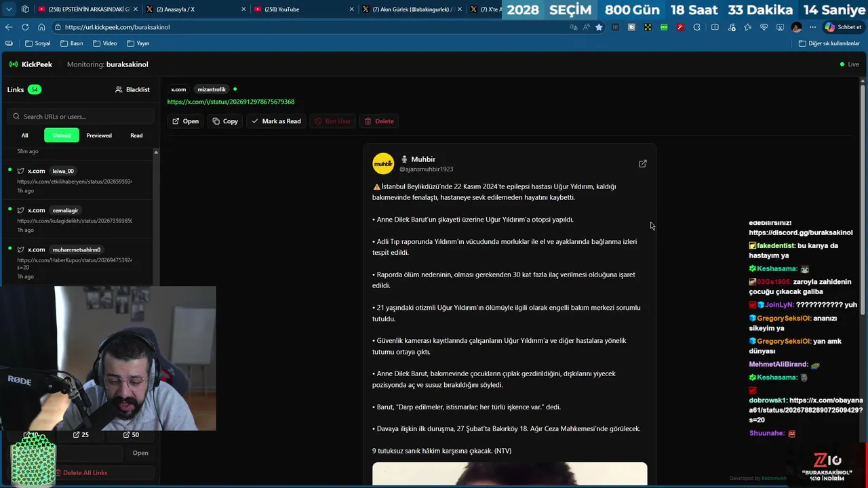Open the Blacklist panel
The image size is (868, 488).
[132, 89]
